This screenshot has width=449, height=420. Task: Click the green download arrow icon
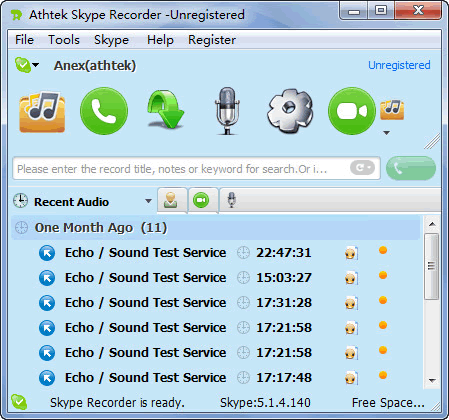point(165,111)
